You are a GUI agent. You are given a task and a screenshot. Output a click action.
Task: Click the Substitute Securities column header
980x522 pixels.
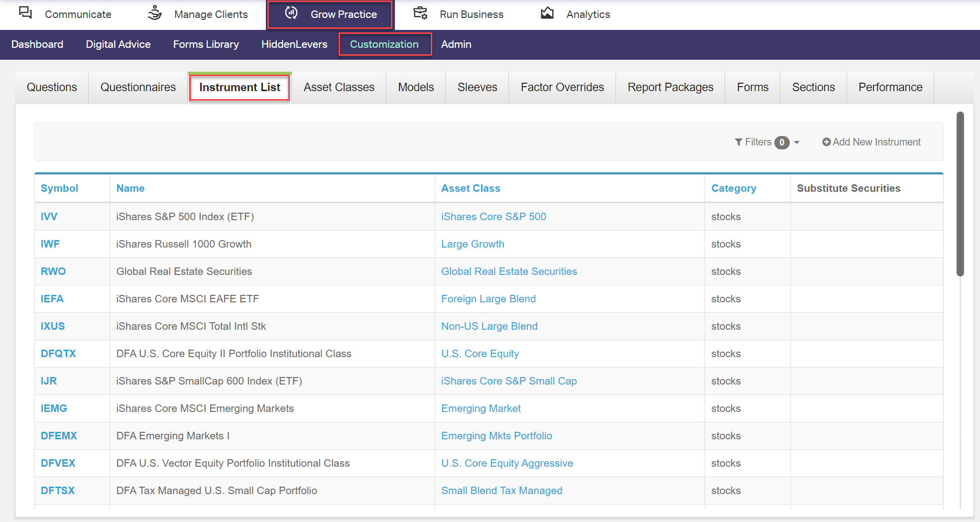[849, 188]
